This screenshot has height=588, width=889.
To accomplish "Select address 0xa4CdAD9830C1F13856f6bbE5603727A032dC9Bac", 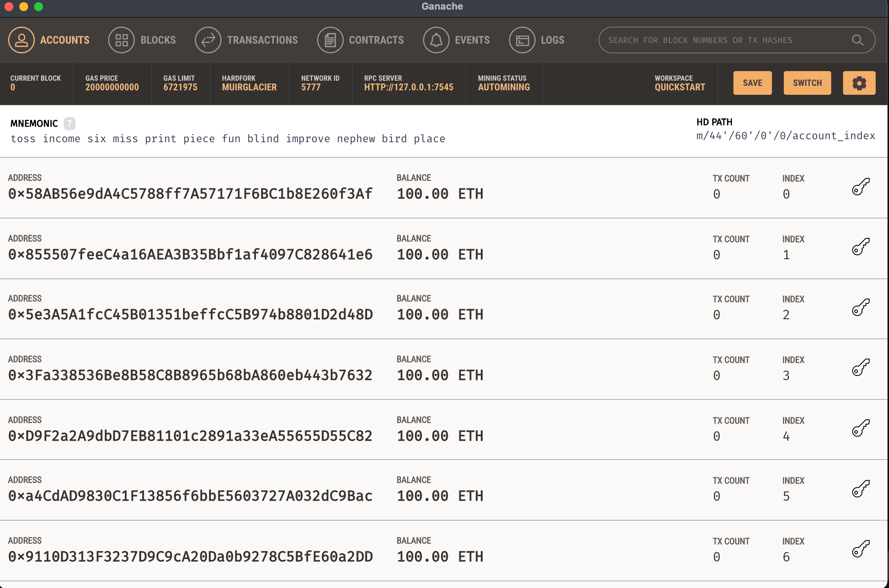I will 190,496.
